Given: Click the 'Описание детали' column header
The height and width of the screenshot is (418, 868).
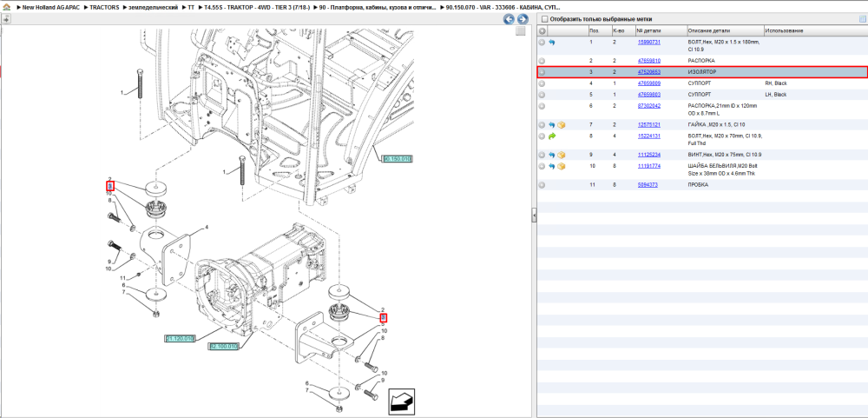Looking at the screenshot, I should pyautogui.click(x=725, y=31).
